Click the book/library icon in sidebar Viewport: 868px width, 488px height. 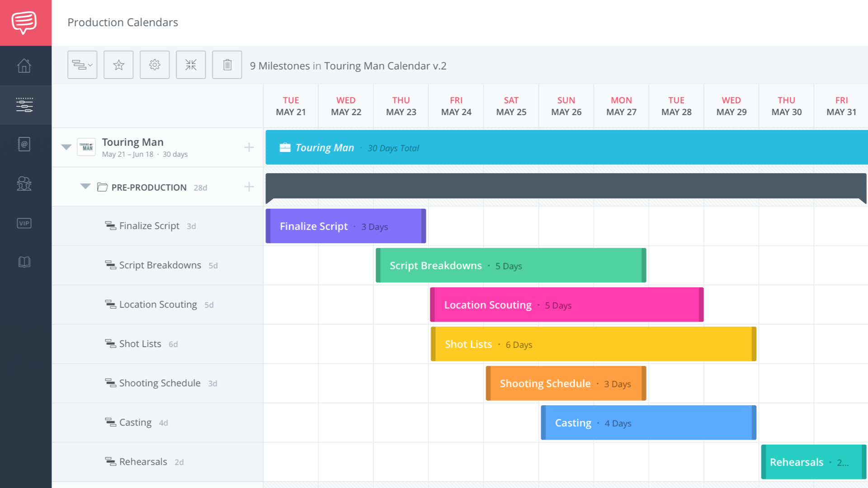coord(24,262)
